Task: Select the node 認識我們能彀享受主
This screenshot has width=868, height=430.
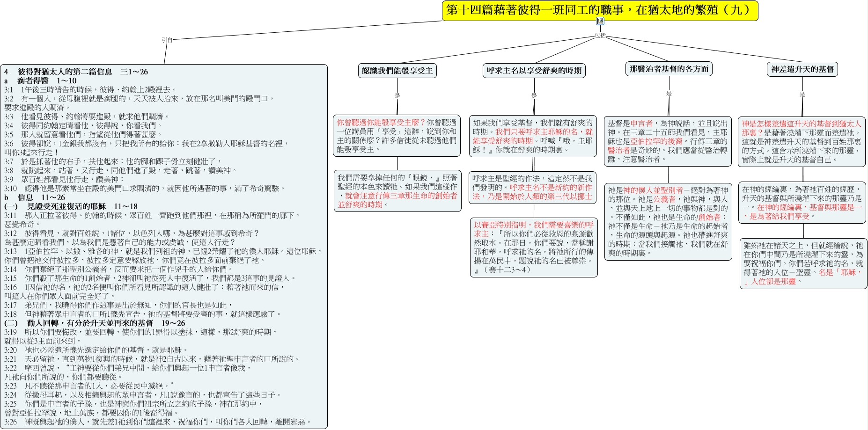Action: pos(397,71)
